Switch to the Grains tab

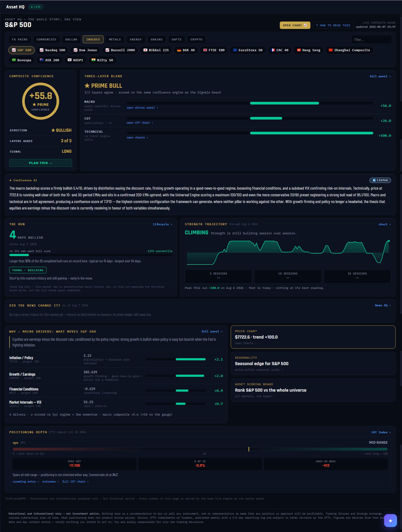point(157,39)
